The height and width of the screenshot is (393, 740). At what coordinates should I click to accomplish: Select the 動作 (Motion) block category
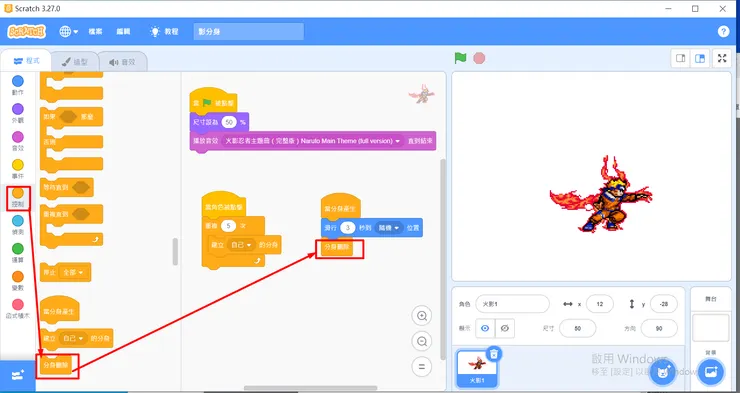(17, 85)
